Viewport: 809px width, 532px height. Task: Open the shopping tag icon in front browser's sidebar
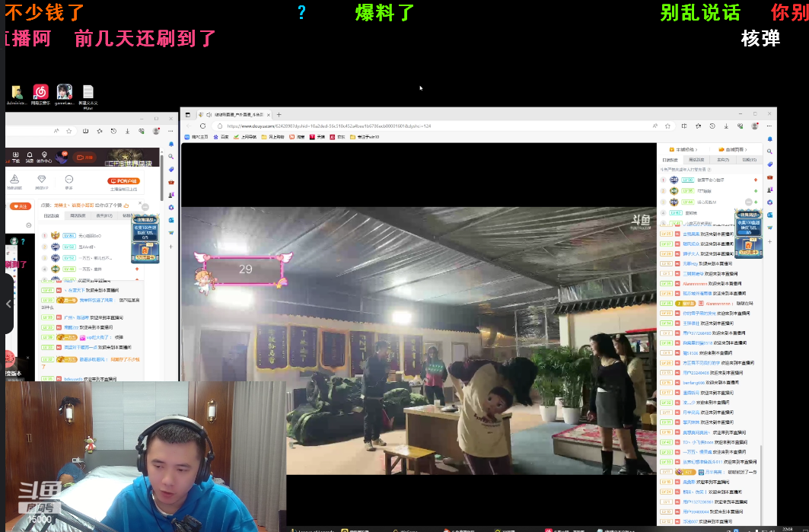coord(769,164)
